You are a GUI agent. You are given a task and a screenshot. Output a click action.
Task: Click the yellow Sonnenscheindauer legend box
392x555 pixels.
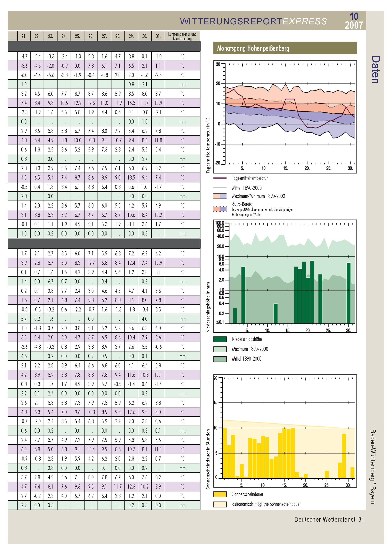[220, 494]
